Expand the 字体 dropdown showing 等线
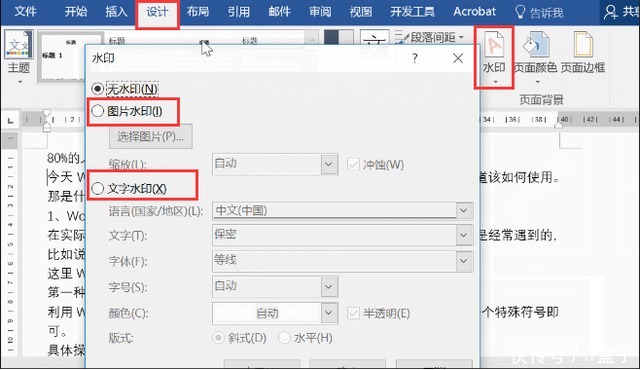The image size is (640, 370). point(464,261)
